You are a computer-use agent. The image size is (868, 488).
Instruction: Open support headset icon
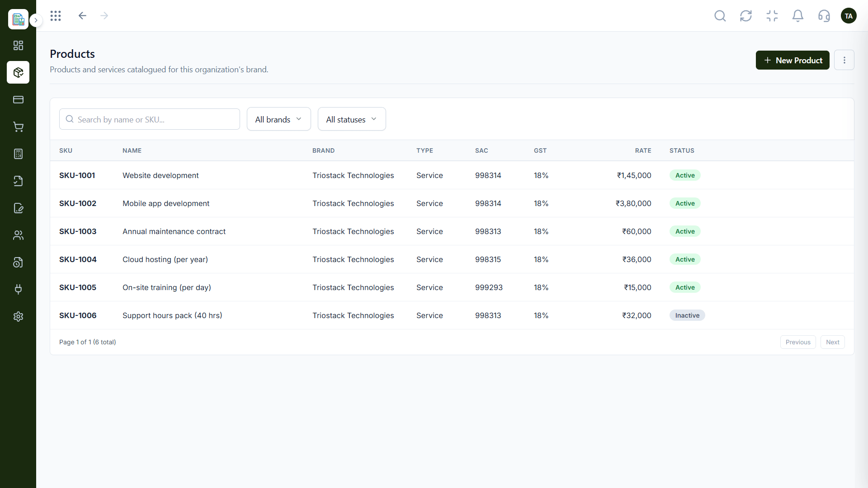point(824,16)
